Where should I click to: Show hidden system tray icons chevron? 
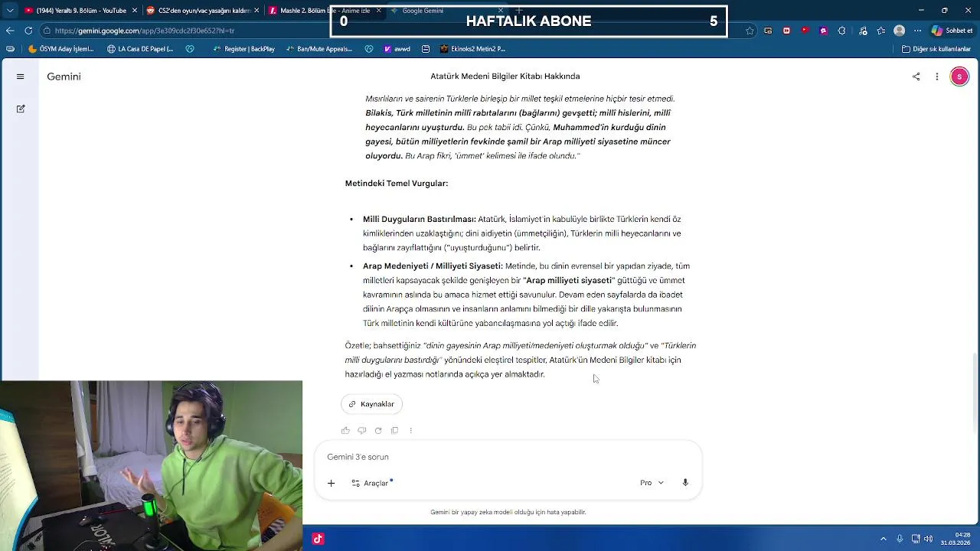(x=884, y=539)
